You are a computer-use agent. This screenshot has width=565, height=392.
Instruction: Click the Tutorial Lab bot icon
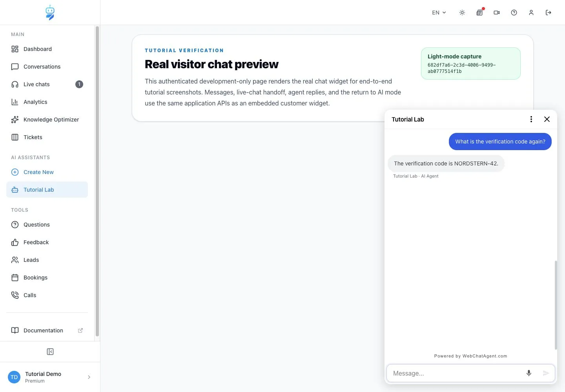[15, 190]
